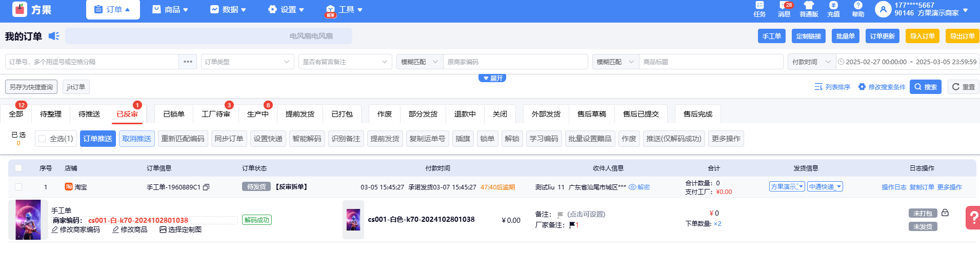Check the table header select-all checkbox
Image resolution: width=980 pixels, height=268 pixels.
[18, 168]
